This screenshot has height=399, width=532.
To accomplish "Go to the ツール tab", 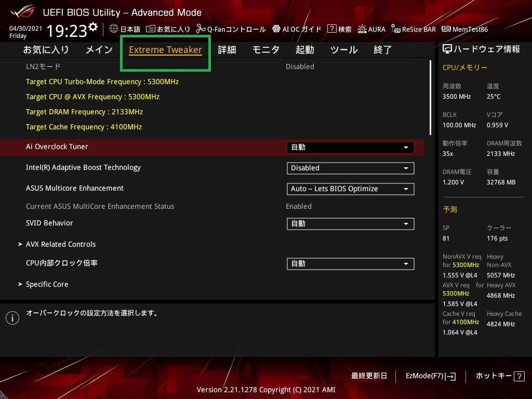I will pyautogui.click(x=344, y=49).
